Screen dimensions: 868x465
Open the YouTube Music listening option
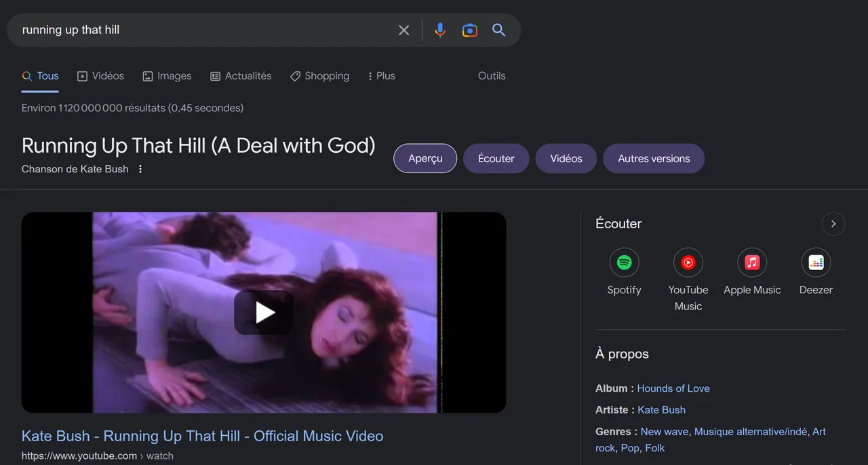point(688,280)
